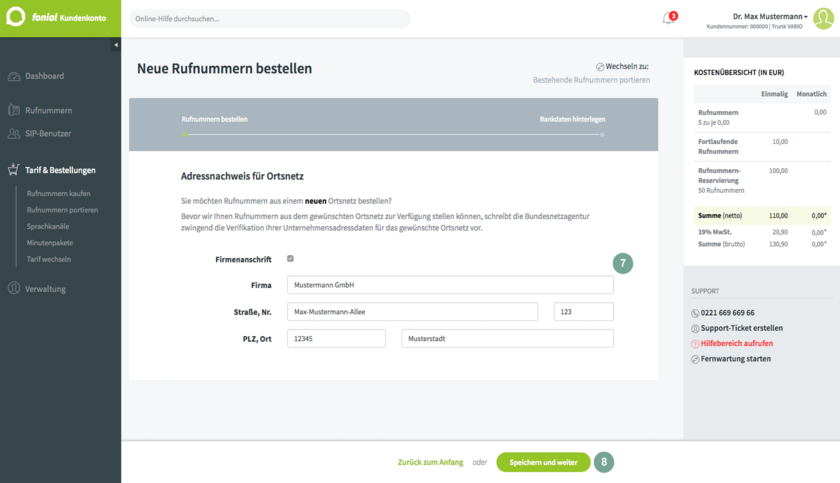Screen dimensions: 840x483
Task: Click the Summe (brutto) row
Action: pos(762,244)
